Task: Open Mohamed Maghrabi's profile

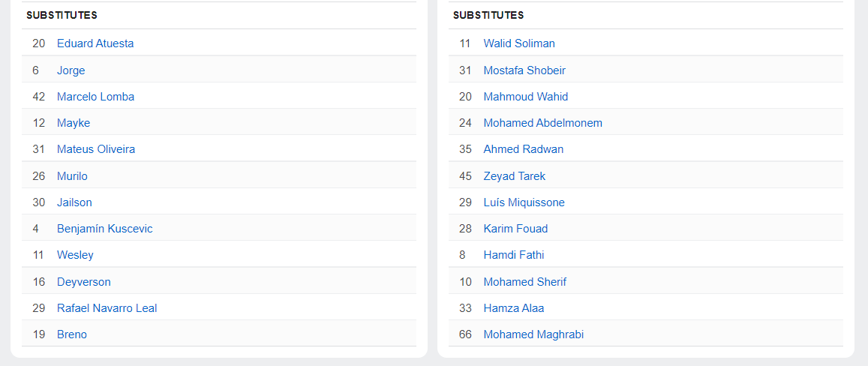Action: [533, 334]
